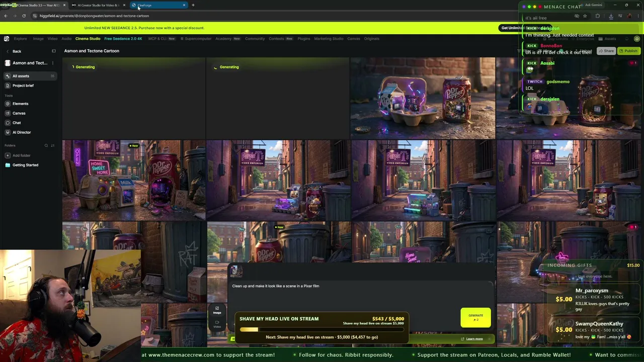
Task: Open the Home Sweet Home neon thumbnail
Action: point(134,180)
